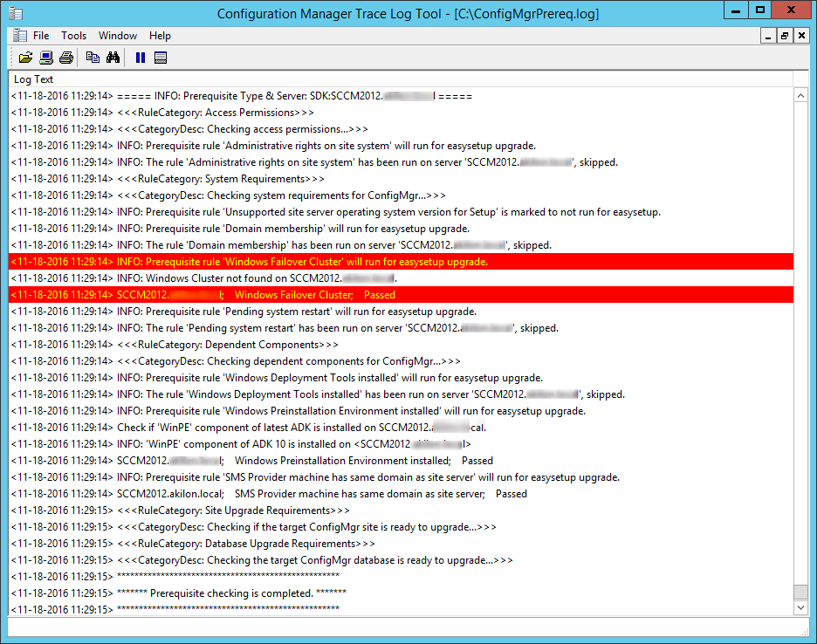The width and height of the screenshot is (817, 644).
Task: Open the Help menu
Action: point(160,36)
